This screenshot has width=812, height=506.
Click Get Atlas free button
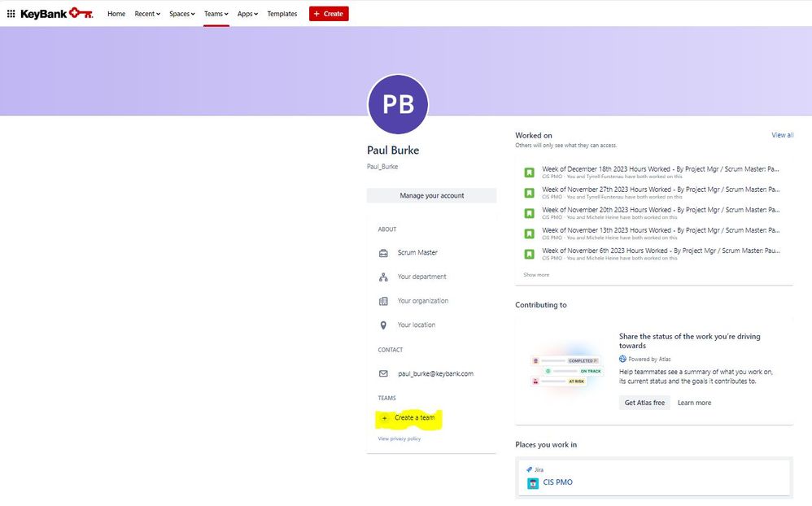tap(644, 403)
